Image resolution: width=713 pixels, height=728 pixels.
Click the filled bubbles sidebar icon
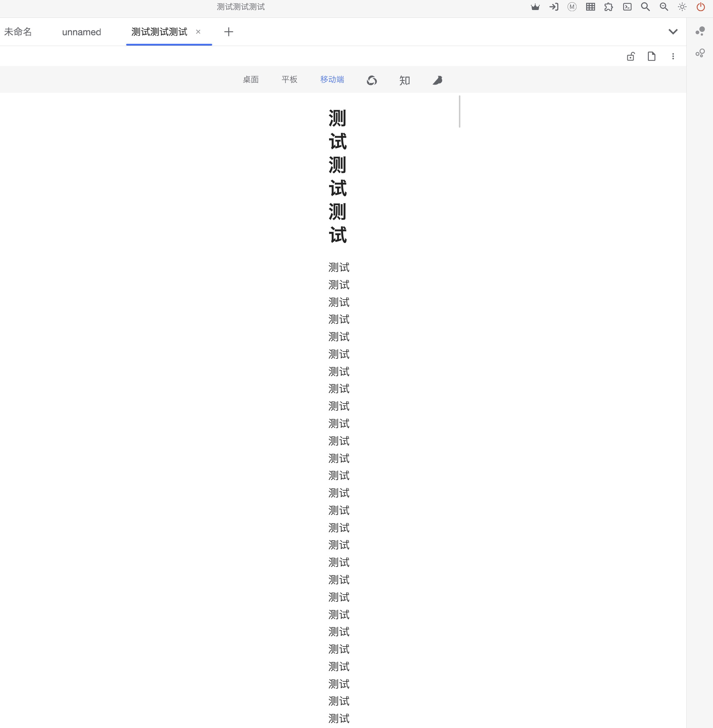pos(700,31)
